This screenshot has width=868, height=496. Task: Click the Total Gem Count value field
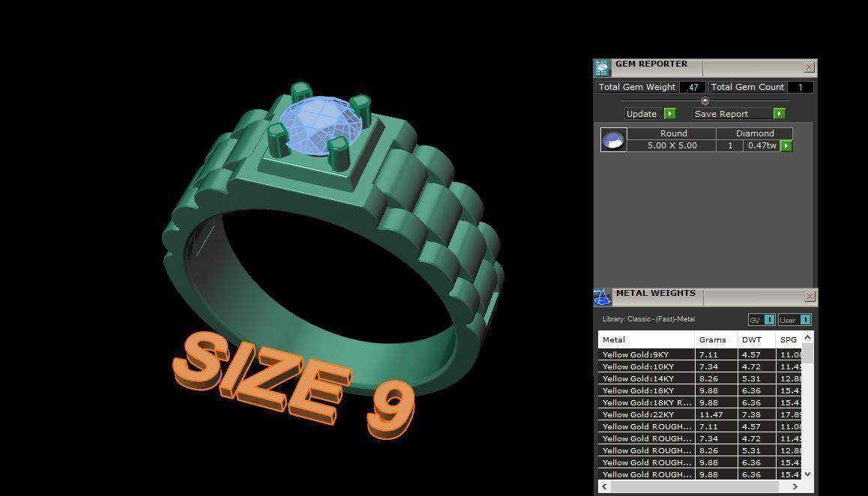(x=800, y=87)
